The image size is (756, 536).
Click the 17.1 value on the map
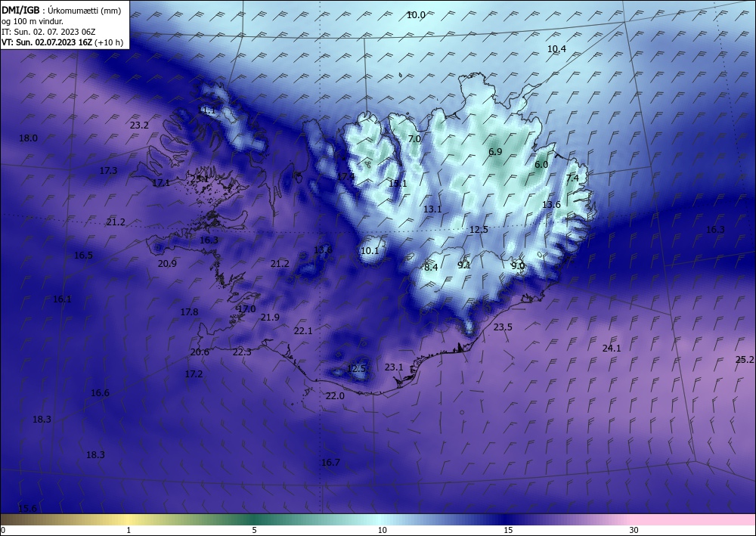[x=160, y=183]
